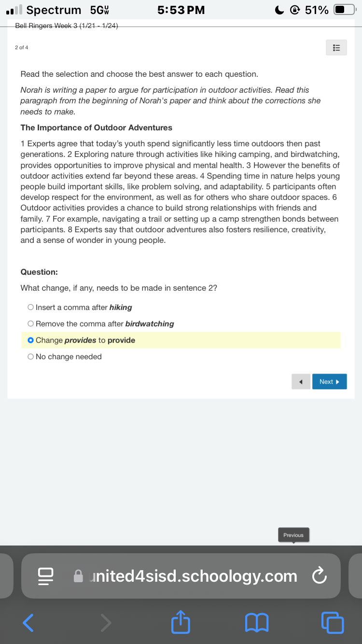Image resolution: width=362 pixels, height=644 pixels.
Task: Open Safari bookmarks book icon
Action: [257, 622]
